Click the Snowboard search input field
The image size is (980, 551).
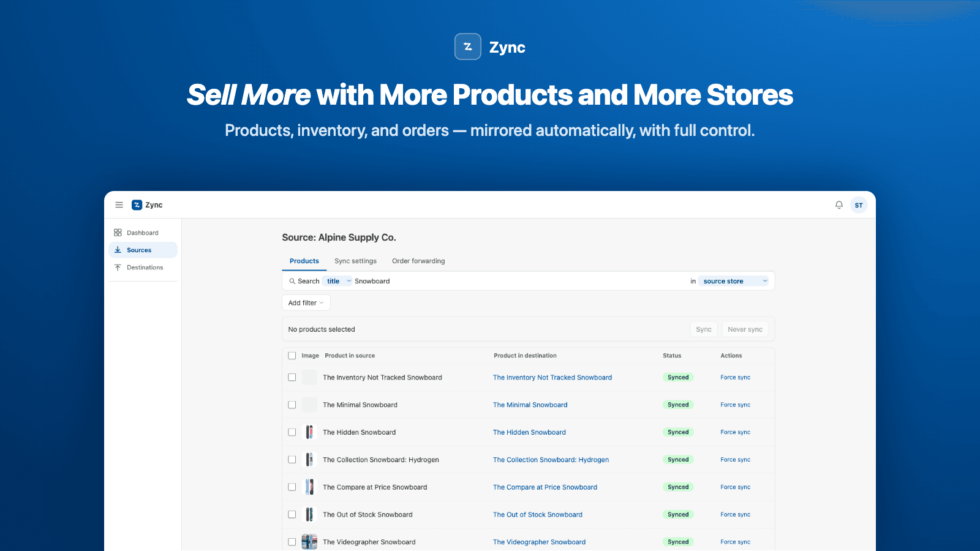[521, 281]
